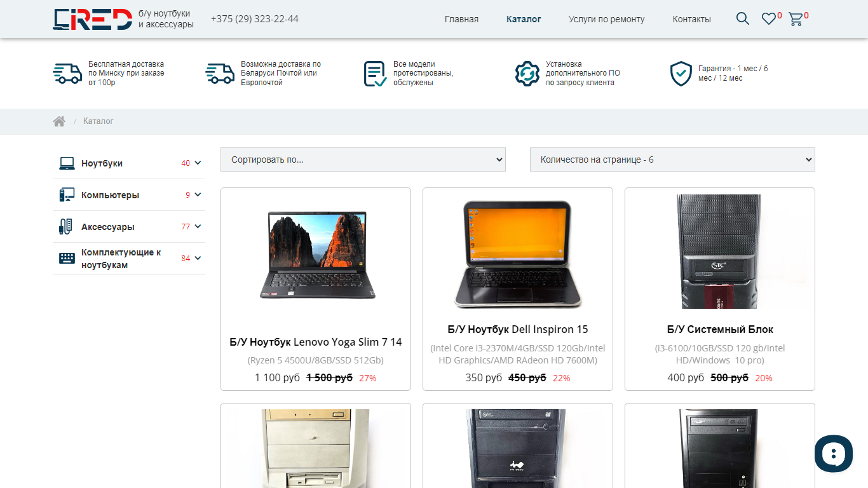Open the Сортировать по dropdown
This screenshot has height=488, width=868.
coord(363,159)
